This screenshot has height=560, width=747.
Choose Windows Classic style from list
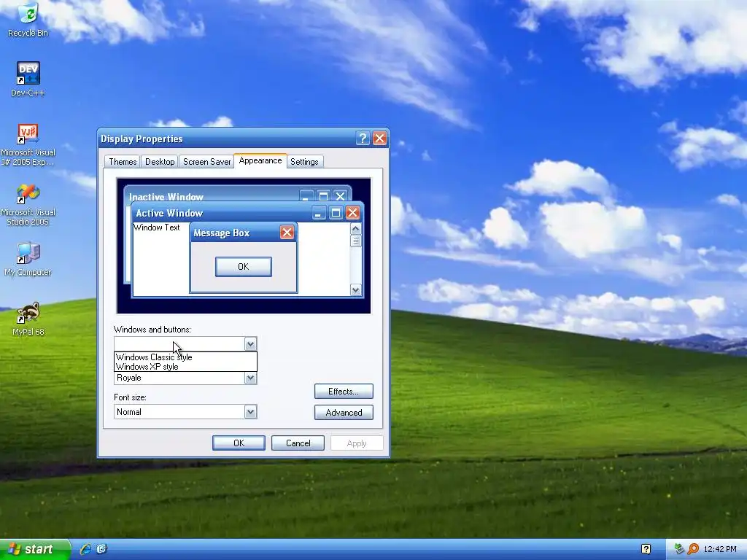(185, 357)
